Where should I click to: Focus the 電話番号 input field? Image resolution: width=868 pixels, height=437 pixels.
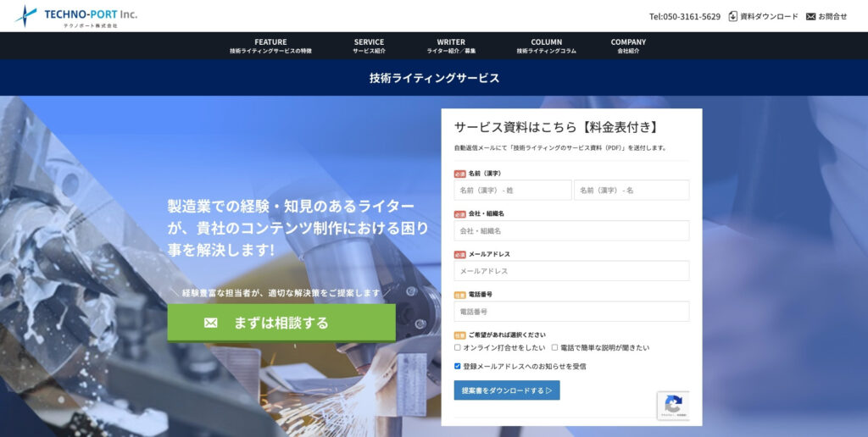point(572,312)
